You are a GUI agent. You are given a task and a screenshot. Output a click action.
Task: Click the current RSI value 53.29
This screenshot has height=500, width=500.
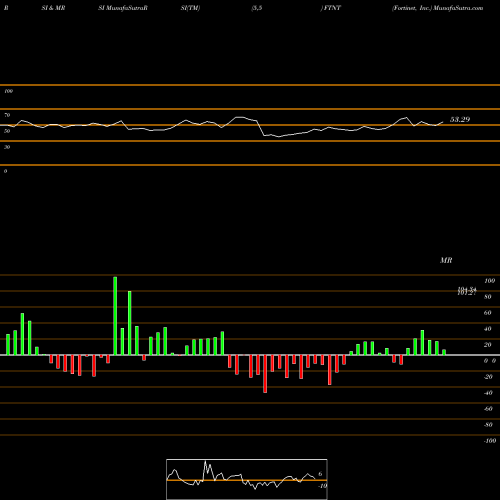pos(460,119)
